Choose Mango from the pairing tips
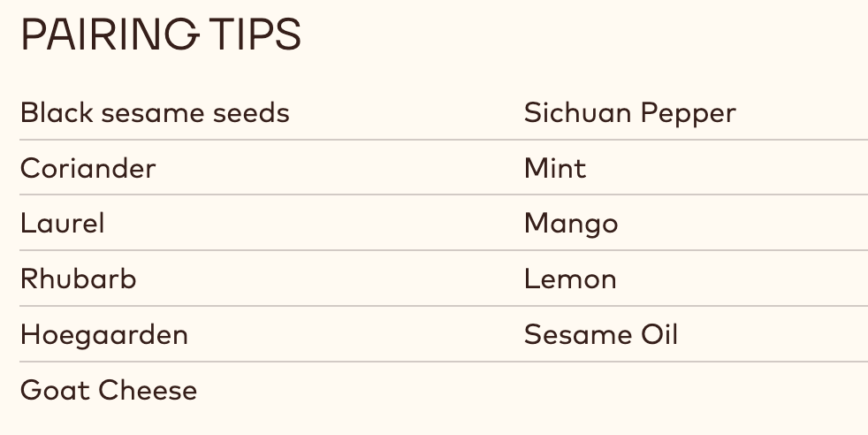This screenshot has width=868, height=435. pos(571,224)
